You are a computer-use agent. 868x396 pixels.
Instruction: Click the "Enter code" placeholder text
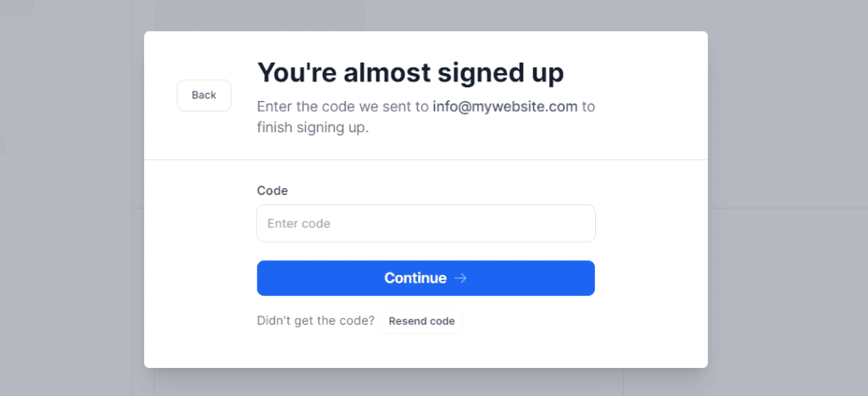pos(298,224)
